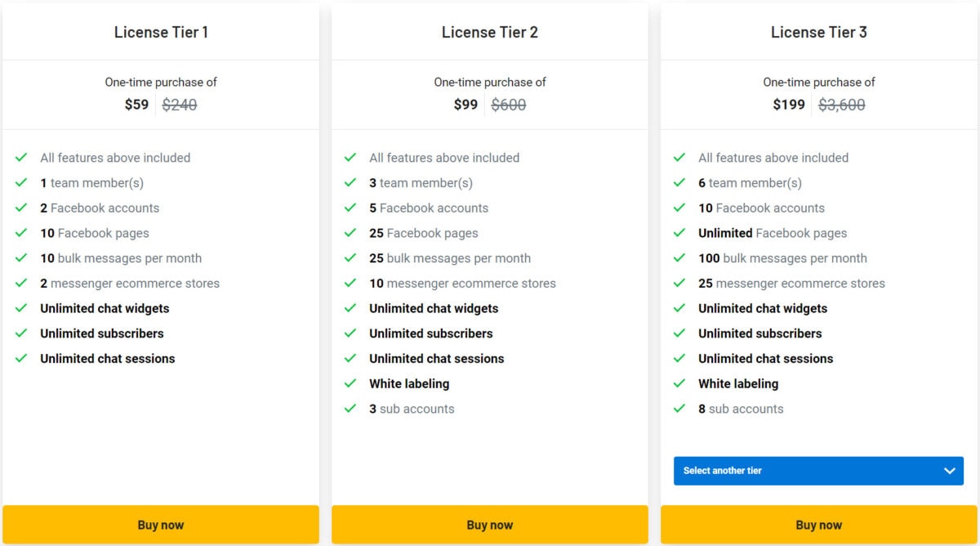Click the crossed-out $3,600 price

[x=842, y=105]
